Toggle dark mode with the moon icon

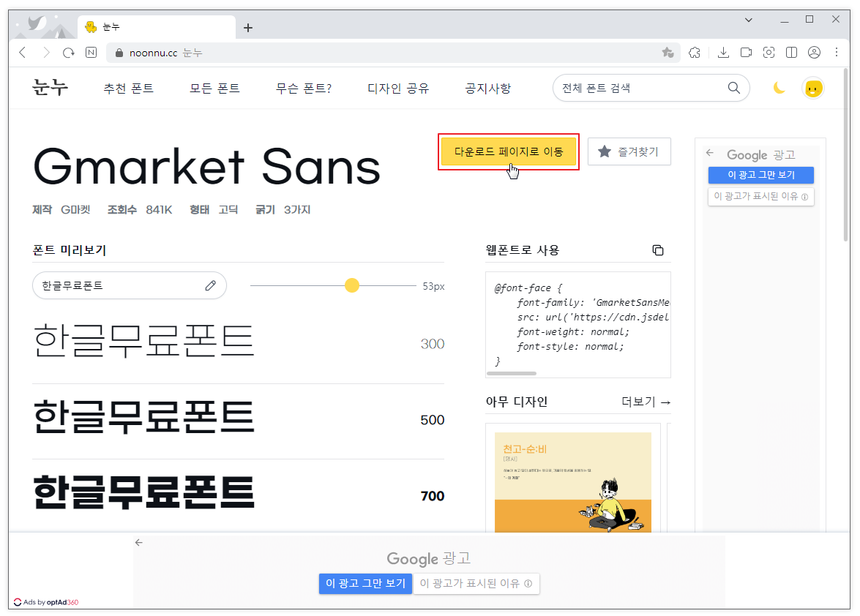pos(779,88)
